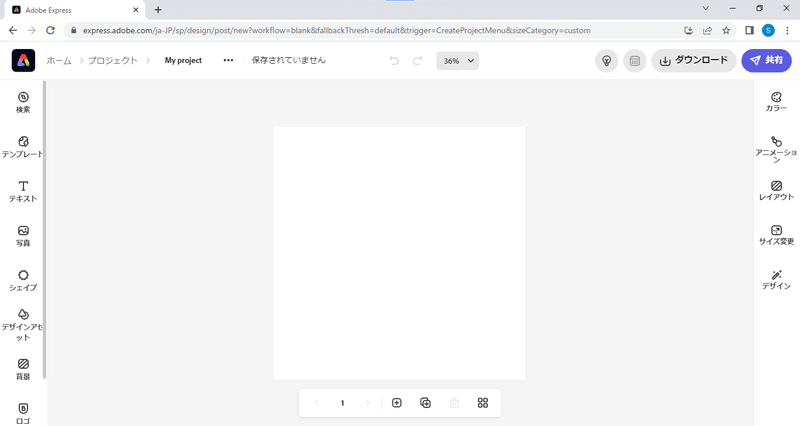
Task: Open the デザインアセット design assets panel
Action: point(23,324)
